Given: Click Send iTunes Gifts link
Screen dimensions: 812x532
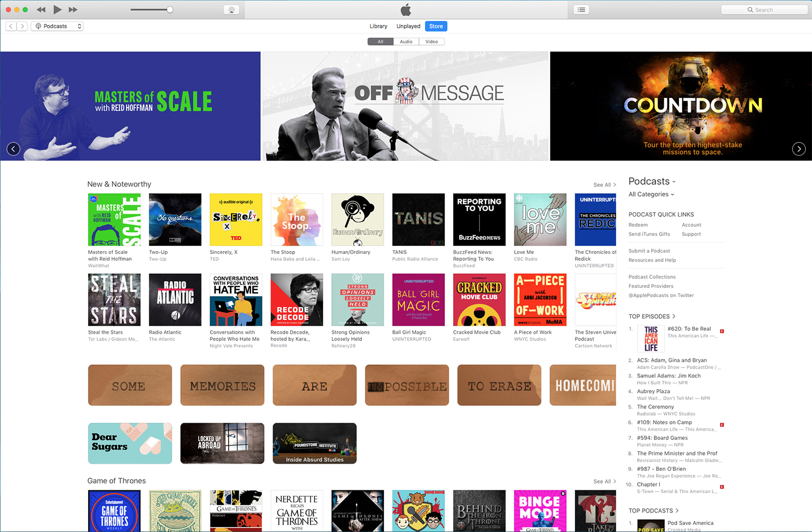Looking at the screenshot, I should pos(649,234).
